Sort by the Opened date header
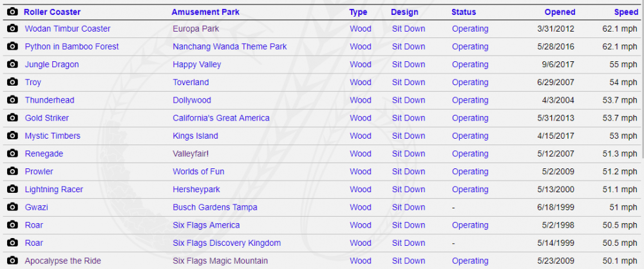Screen dimensions: 644x269 (x=560, y=12)
